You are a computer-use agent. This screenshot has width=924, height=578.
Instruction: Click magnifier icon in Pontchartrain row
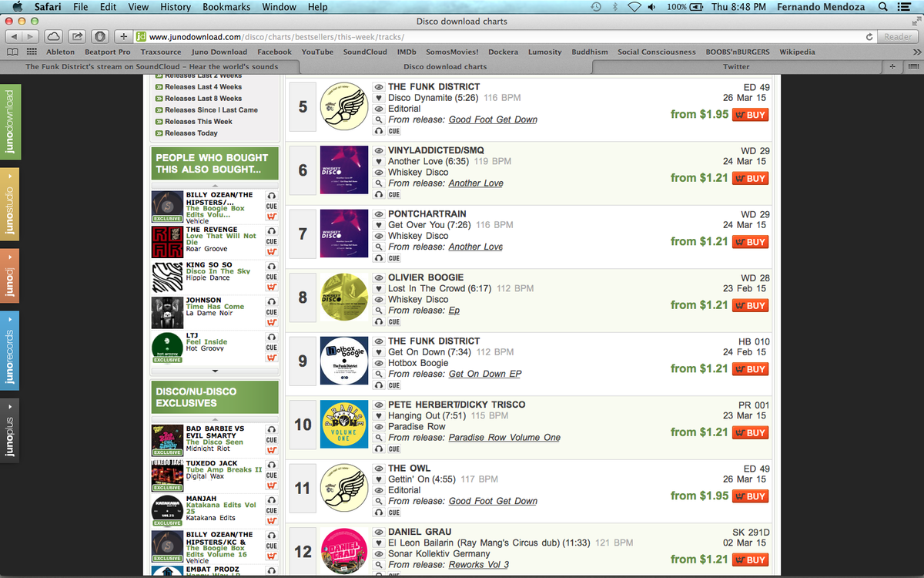click(378, 247)
